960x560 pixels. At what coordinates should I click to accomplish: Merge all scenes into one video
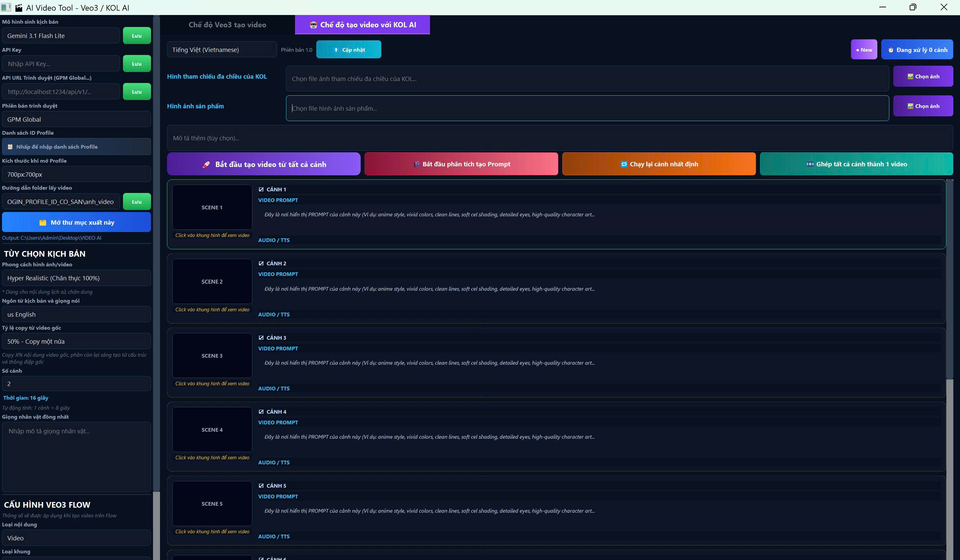(856, 164)
